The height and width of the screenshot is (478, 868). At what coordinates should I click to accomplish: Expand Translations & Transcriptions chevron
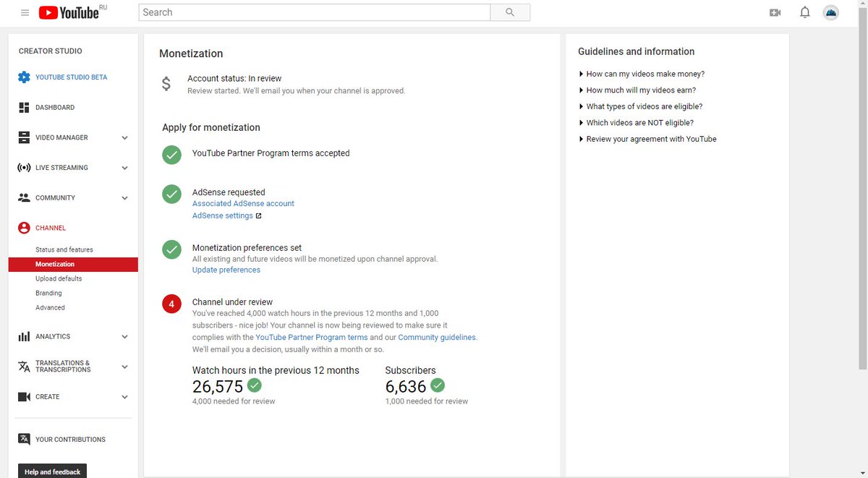(124, 367)
